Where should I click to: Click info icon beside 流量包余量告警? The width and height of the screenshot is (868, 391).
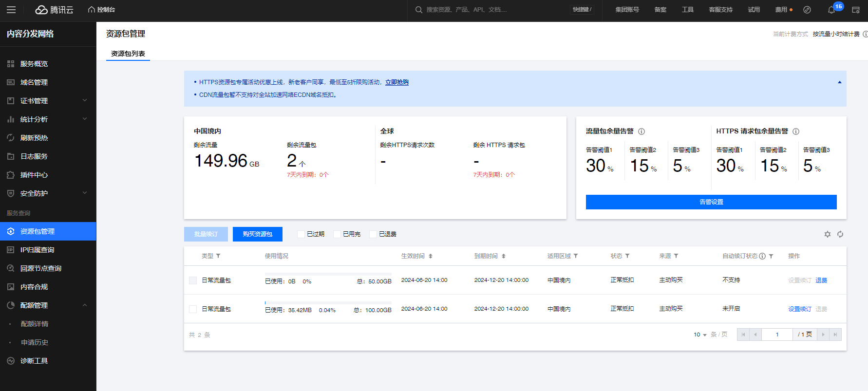pos(642,131)
